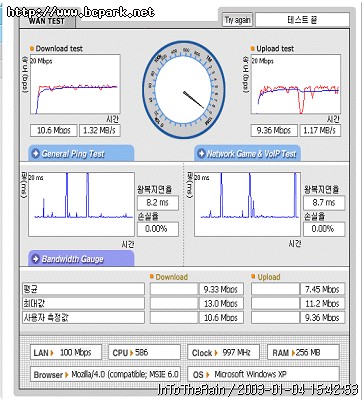
Task: Click the 0.00% loss value under General Ping
Action: click(158, 229)
